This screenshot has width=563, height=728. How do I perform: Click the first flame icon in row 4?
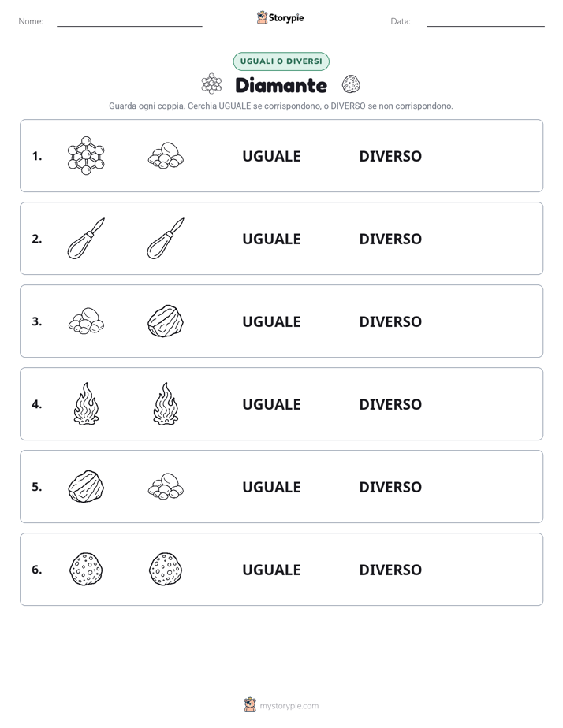(86, 404)
